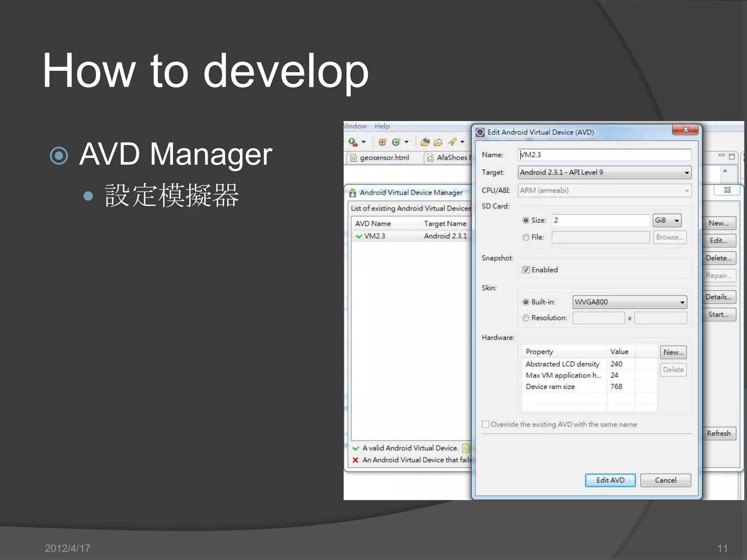Click Edit... in AVD Manager window
Screen dimensions: 747x560
719,241
